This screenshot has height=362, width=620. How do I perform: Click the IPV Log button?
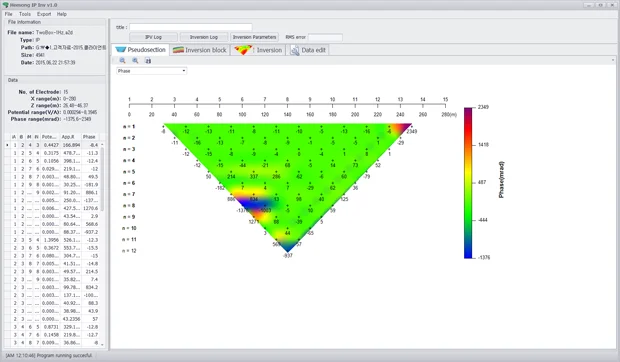(x=153, y=37)
